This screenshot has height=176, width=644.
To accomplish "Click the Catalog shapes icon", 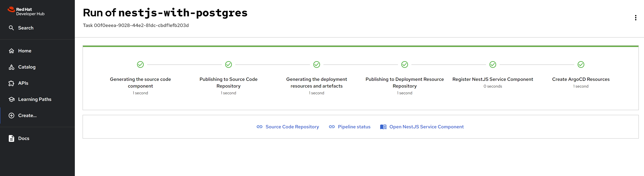I will tap(11, 67).
